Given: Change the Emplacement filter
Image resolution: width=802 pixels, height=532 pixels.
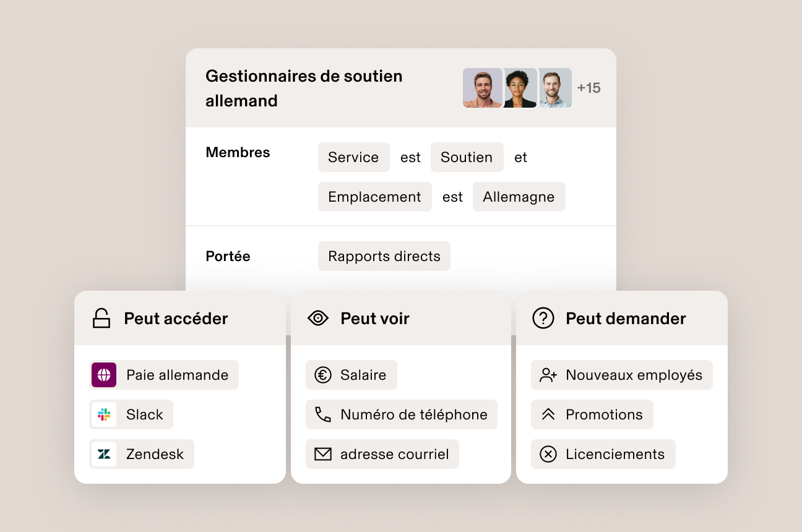Looking at the screenshot, I should click(374, 196).
